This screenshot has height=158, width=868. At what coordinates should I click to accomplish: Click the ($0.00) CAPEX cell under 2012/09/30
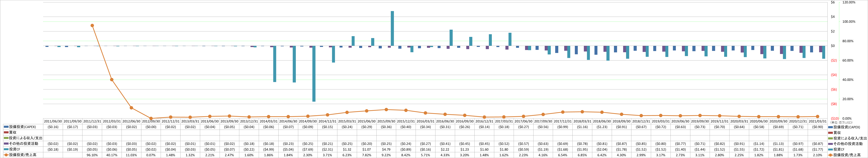[151, 127]
